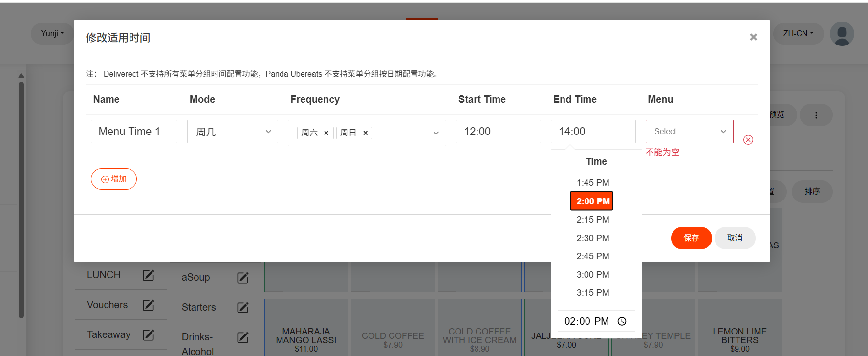Select the highlighted 2:00 PM option
This screenshot has width=868, height=356.
click(592, 201)
